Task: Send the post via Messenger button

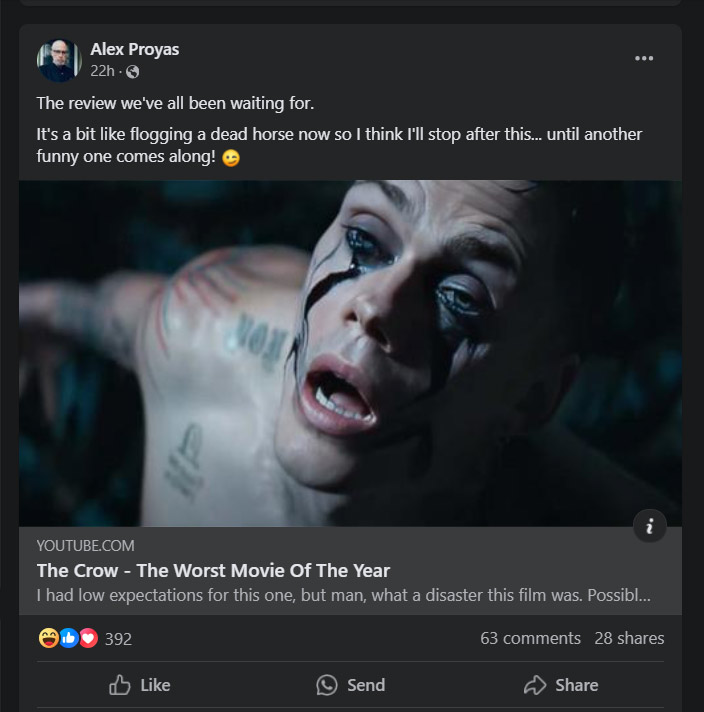Action: click(350, 685)
